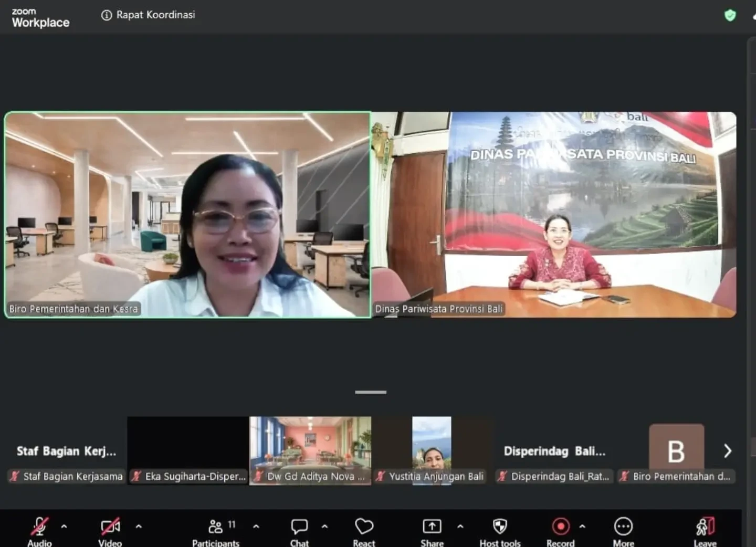The image size is (756, 547).
Task: Expand options arrow next to Chat
Action: click(324, 526)
